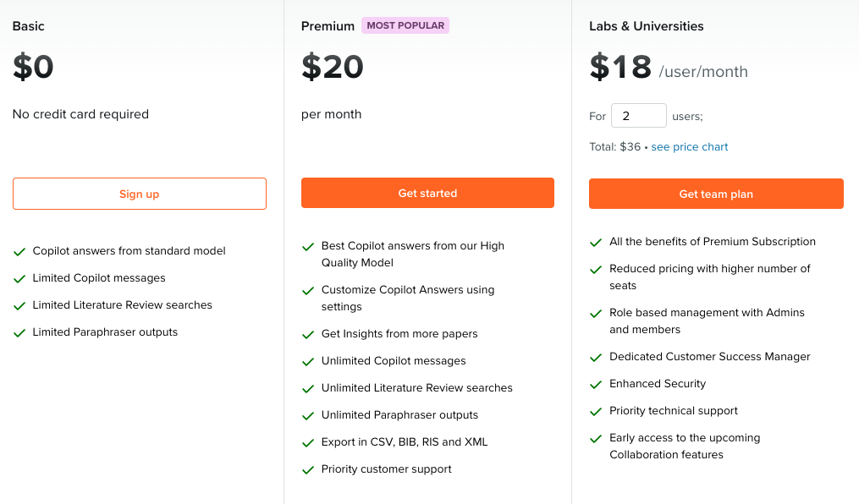The height and width of the screenshot is (504, 859).
Task: Click Get Insights from more papers text
Action: (x=399, y=334)
